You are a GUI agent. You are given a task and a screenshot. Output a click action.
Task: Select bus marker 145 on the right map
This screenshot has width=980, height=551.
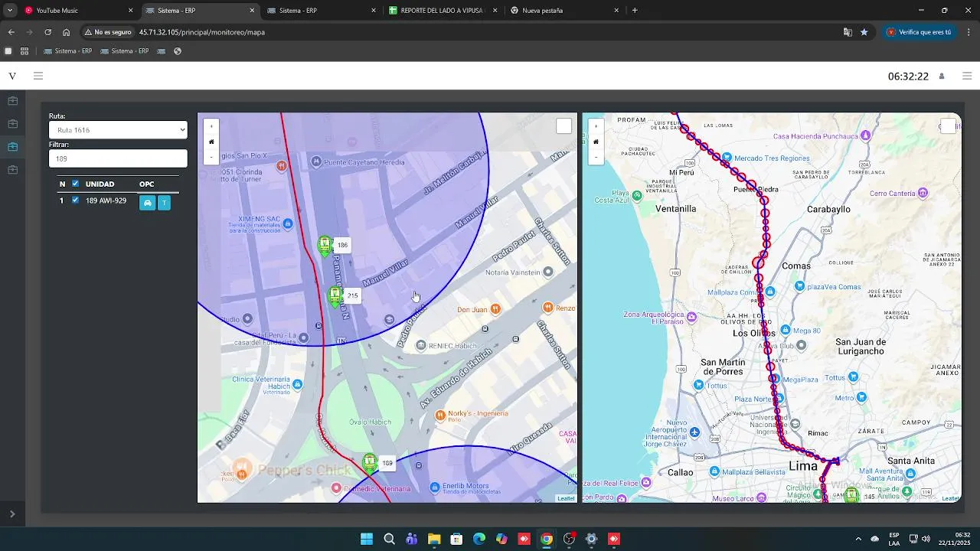pos(851,496)
